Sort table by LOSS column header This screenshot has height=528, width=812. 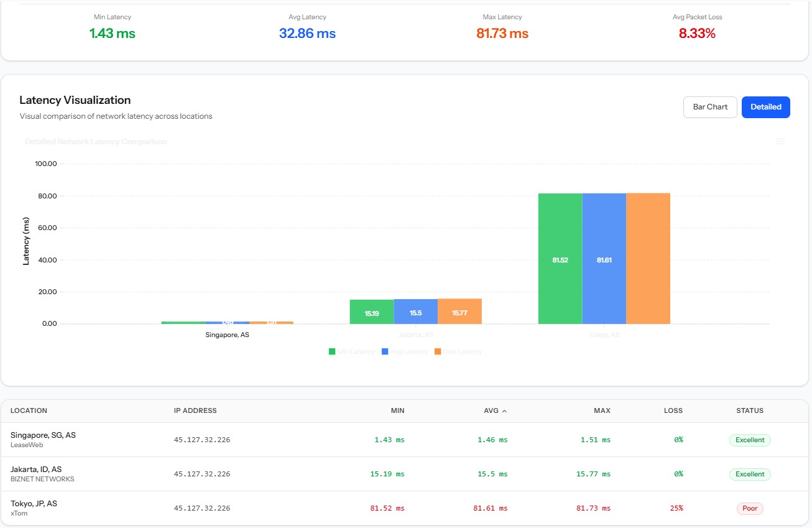[x=673, y=410]
